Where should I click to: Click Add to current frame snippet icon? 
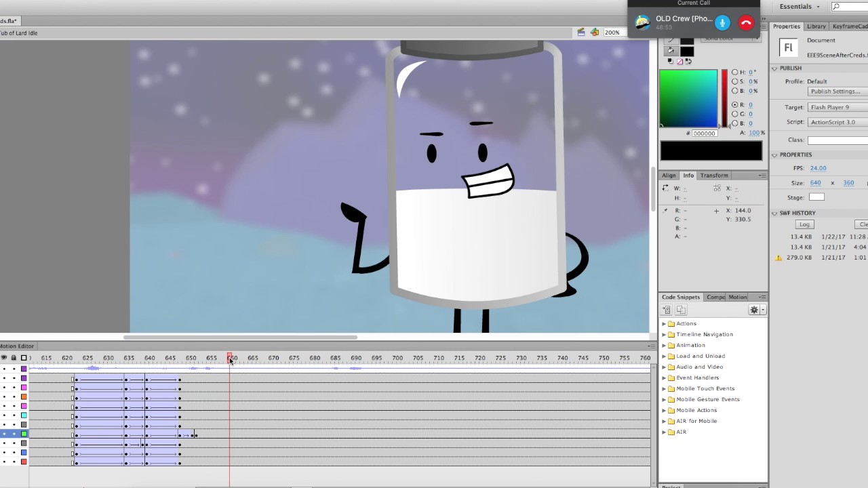(x=667, y=310)
